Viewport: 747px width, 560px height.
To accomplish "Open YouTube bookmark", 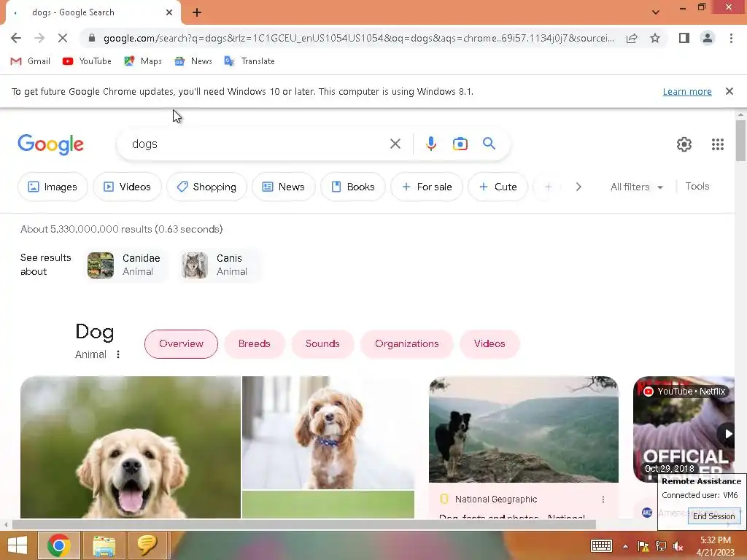I will click(87, 61).
